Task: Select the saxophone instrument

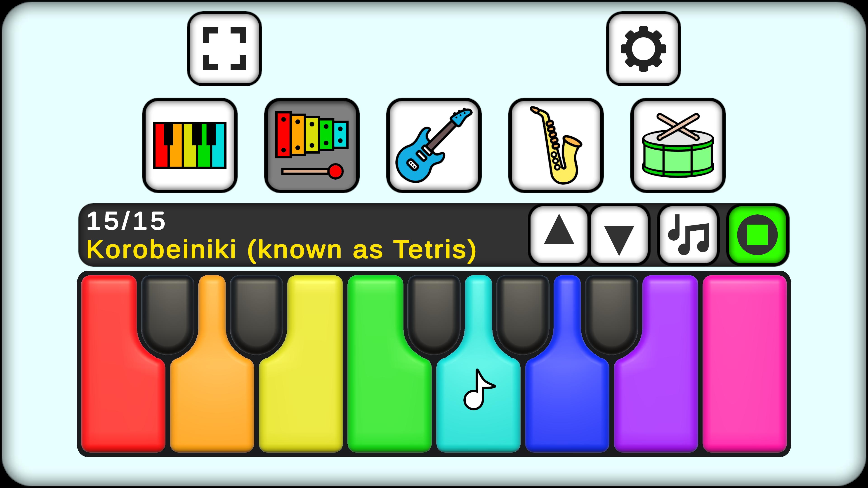Action: pos(556,145)
